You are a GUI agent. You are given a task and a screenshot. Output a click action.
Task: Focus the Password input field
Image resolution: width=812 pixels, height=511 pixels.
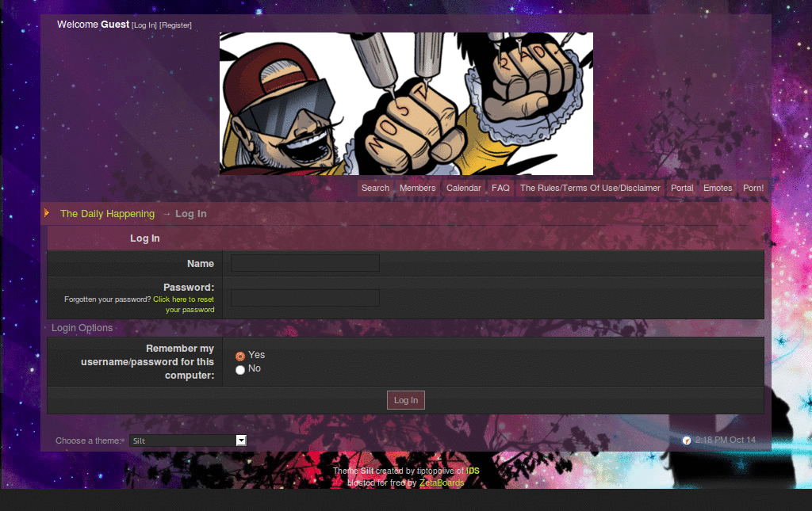pos(305,298)
